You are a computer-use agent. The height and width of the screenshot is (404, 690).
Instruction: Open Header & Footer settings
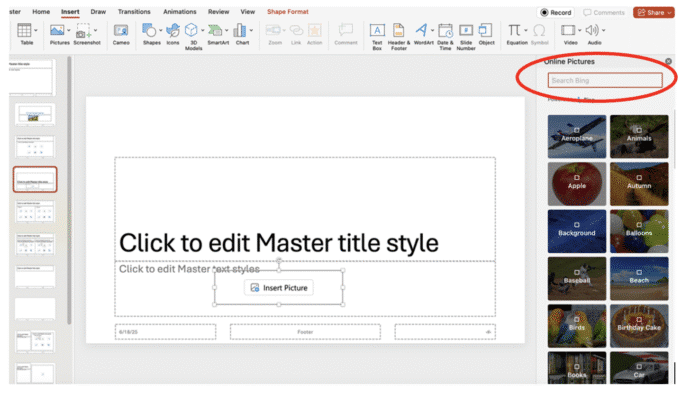pyautogui.click(x=399, y=31)
